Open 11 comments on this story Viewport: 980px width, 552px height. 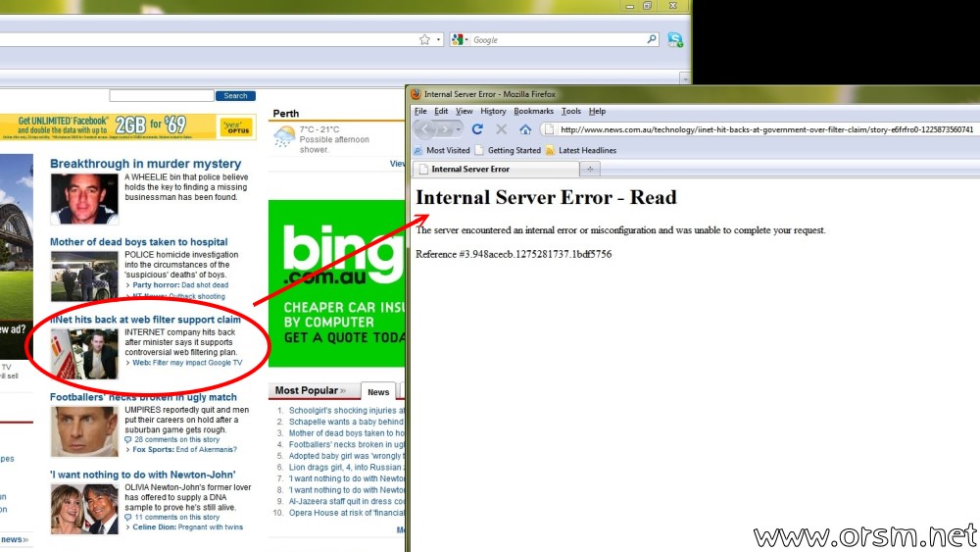[176, 518]
